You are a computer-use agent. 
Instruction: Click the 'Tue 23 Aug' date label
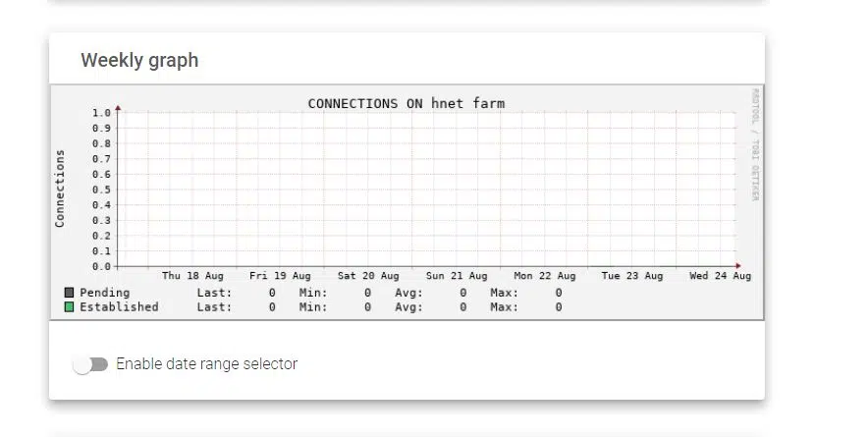[x=632, y=277]
